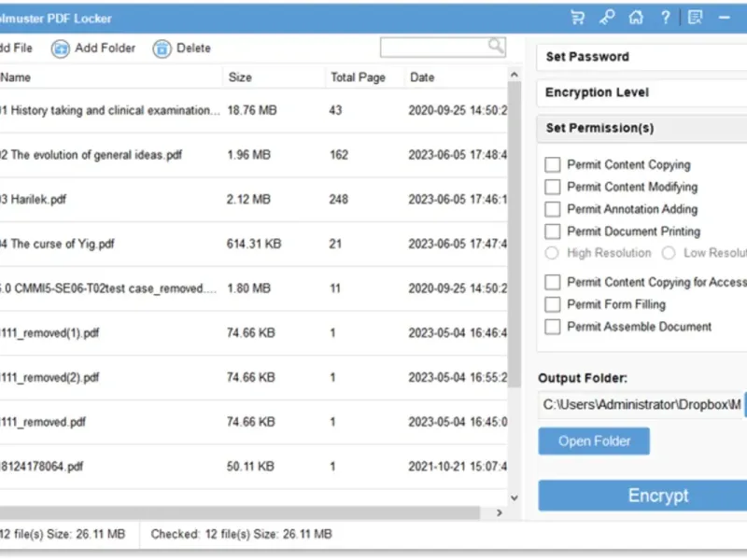Click the 248 total page cell
This screenshot has height=560, width=747.
338,199
